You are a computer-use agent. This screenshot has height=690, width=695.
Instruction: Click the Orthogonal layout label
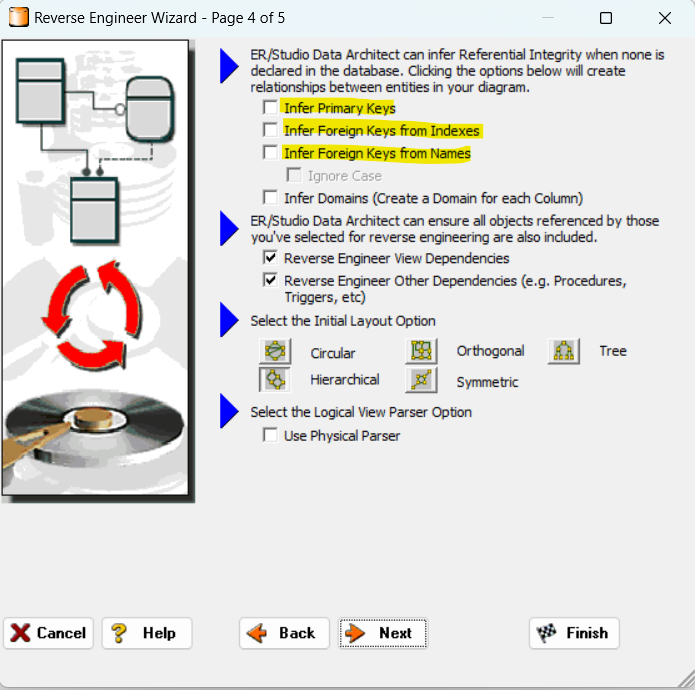[x=490, y=351]
